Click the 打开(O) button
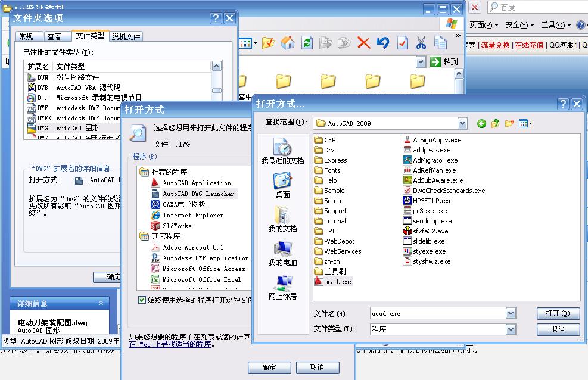Screen dimensions: 588x380 [x=558, y=313]
